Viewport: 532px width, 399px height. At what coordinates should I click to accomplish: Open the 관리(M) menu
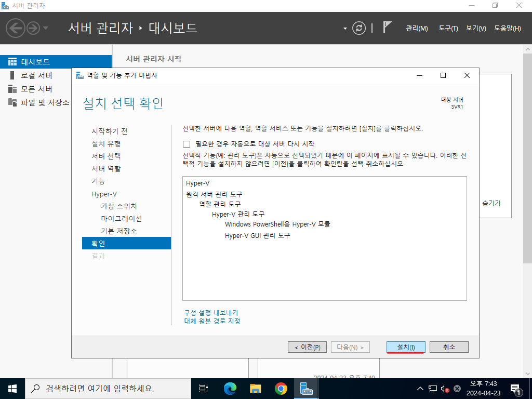(x=417, y=29)
